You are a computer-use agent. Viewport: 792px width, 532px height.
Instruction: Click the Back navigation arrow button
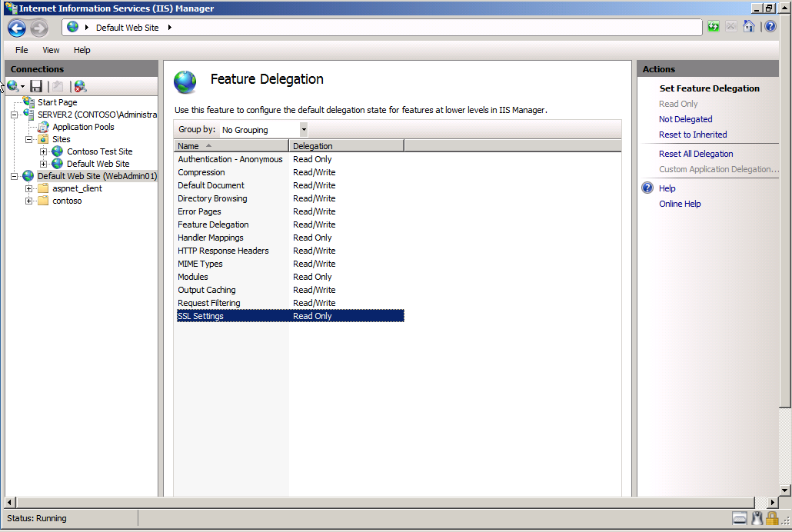(16, 28)
